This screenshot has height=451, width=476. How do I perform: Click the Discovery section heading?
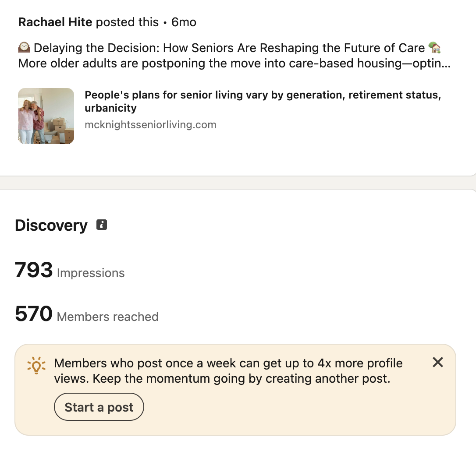tap(51, 225)
